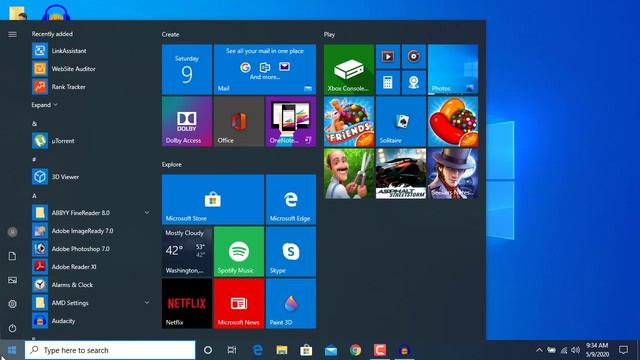Open Task View on the taskbar

click(x=232, y=350)
